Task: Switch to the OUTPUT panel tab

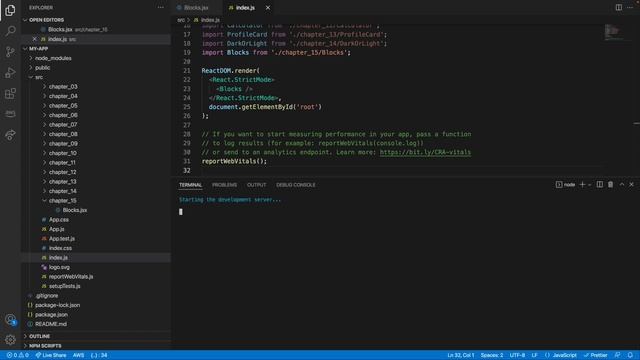Action: pos(256,185)
